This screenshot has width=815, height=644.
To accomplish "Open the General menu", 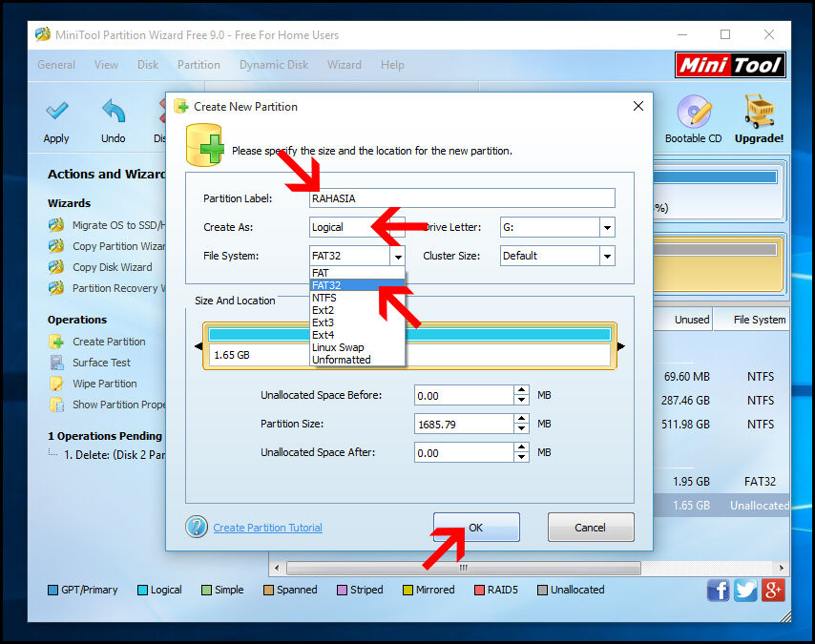I will pyautogui.click(x=56, y=65).
